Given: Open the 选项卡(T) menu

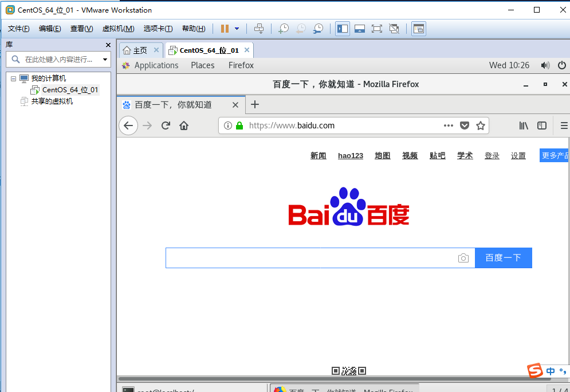Looking at the screenshot, I should tap(158, 28).
